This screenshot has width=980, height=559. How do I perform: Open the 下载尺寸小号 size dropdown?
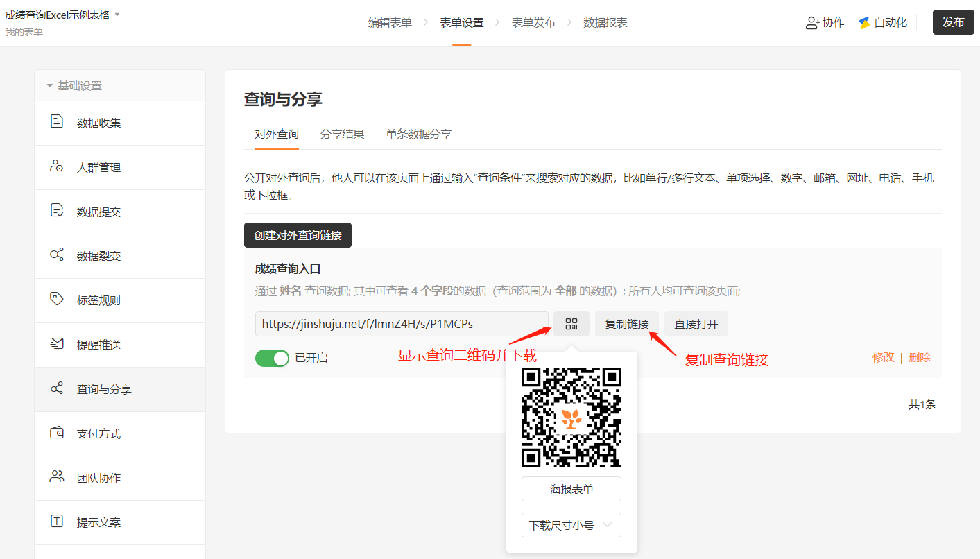571,525
